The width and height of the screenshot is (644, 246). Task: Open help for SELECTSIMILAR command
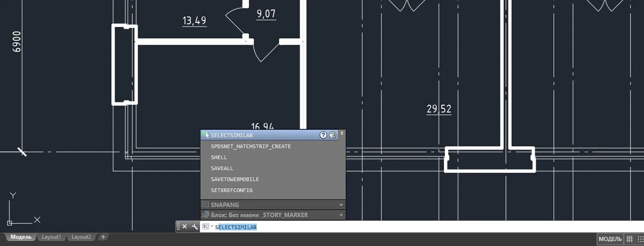coord(323,135)
